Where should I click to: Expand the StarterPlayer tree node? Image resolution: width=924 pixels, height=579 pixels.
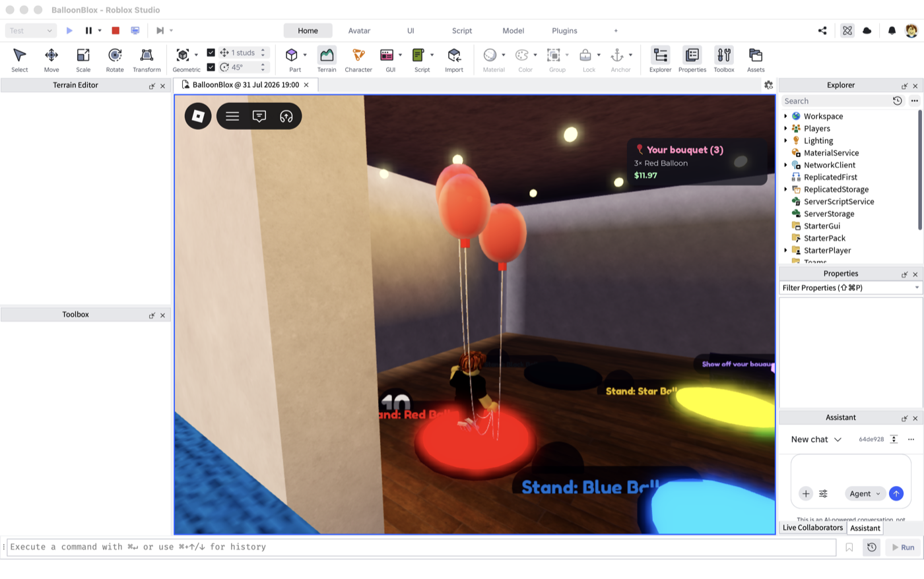(x=785, y=251)
